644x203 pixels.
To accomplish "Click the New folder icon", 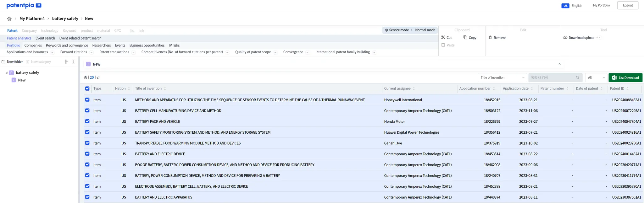I will pos(3,62).
